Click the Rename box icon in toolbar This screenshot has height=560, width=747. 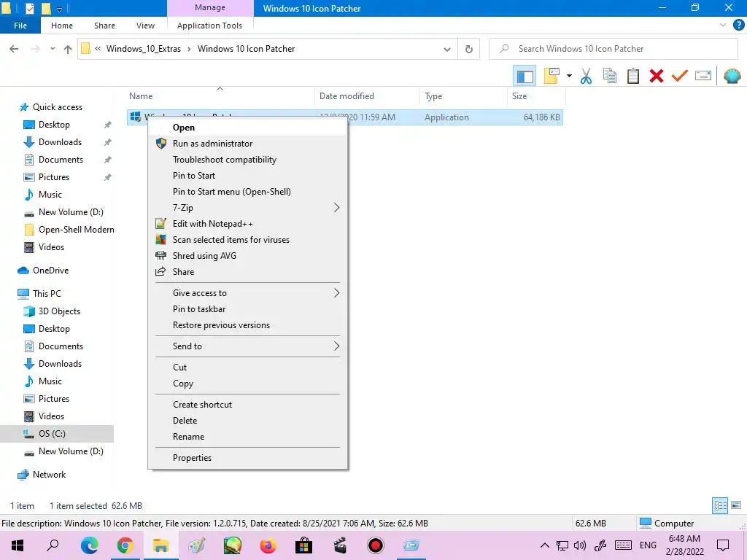[x=703, y=76]
